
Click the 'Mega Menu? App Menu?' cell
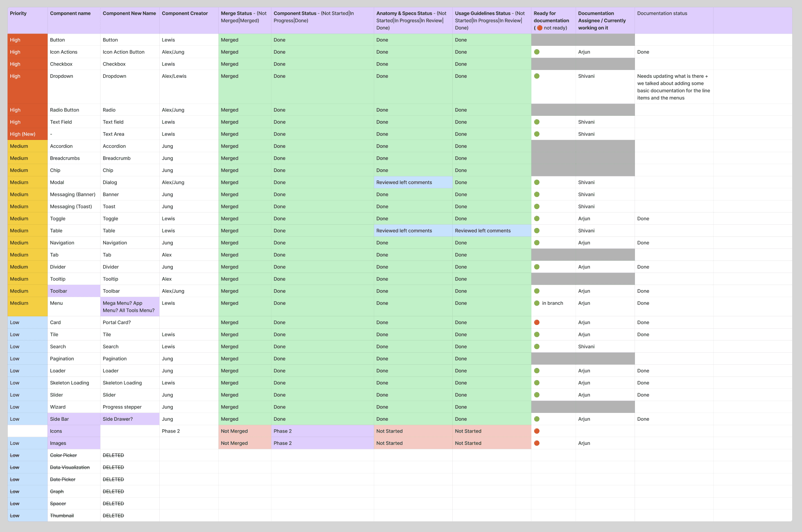pos(129,307)
